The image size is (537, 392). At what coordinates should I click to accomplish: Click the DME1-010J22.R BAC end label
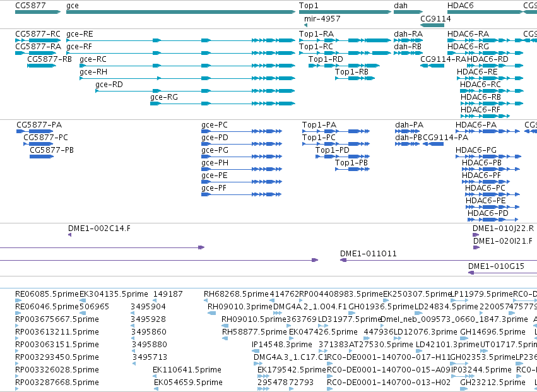tap(503, 229)
